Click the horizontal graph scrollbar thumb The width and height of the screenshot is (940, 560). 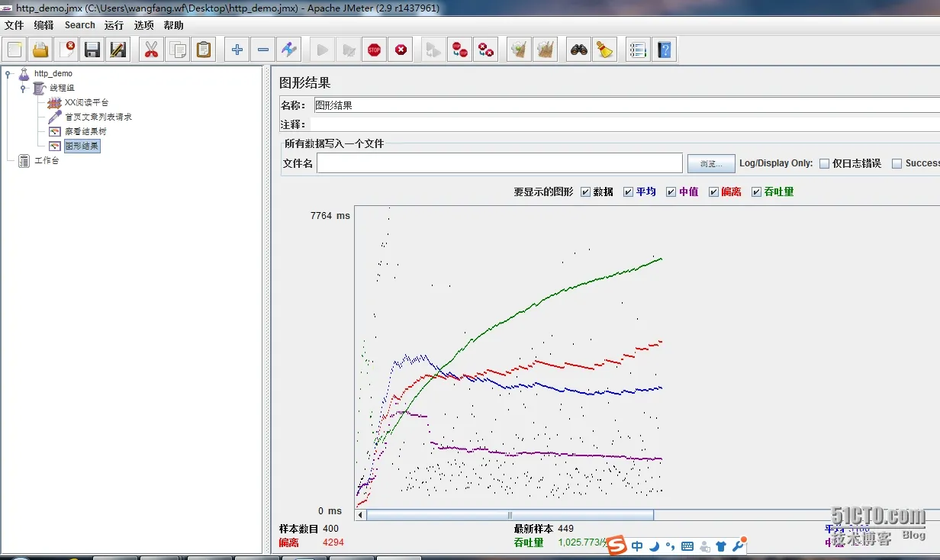pyautogui.click(x=510, y=515)
